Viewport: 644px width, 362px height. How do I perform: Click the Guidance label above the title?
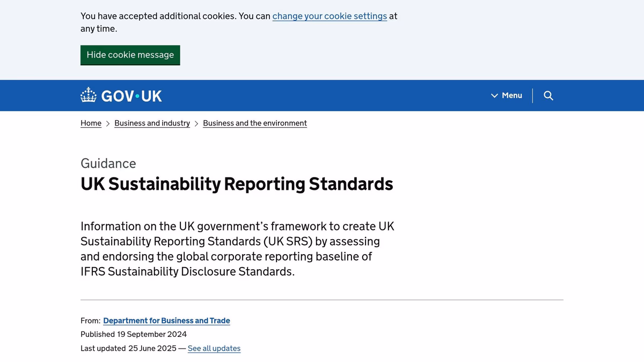click(108, 164)
